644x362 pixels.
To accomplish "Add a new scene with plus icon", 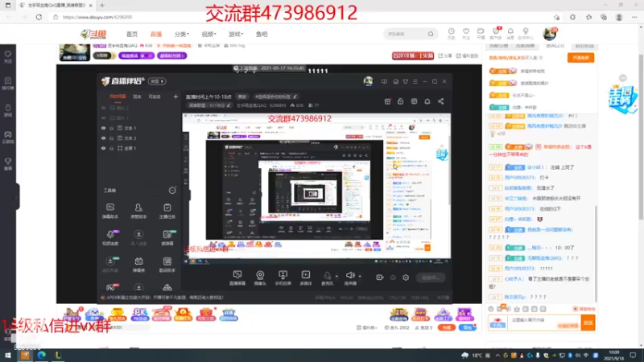I will tap(175, 97).
